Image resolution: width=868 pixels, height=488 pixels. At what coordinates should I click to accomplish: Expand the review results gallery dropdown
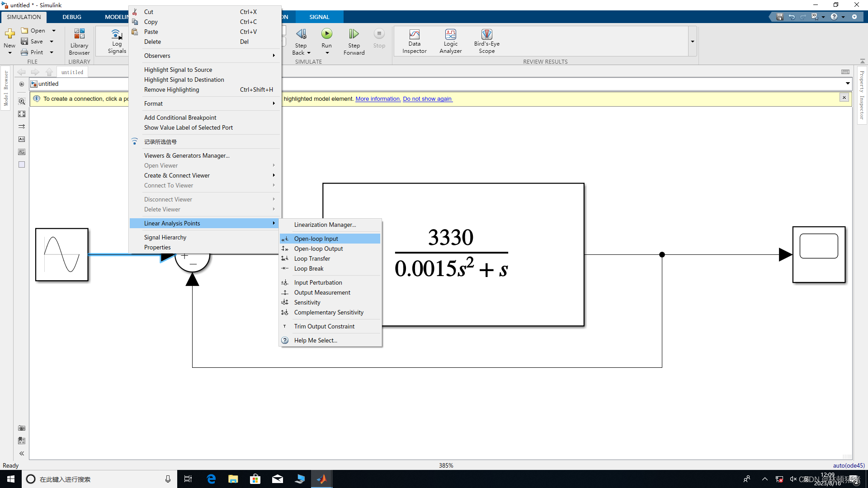pyautogui.click(x=692, y=41)
